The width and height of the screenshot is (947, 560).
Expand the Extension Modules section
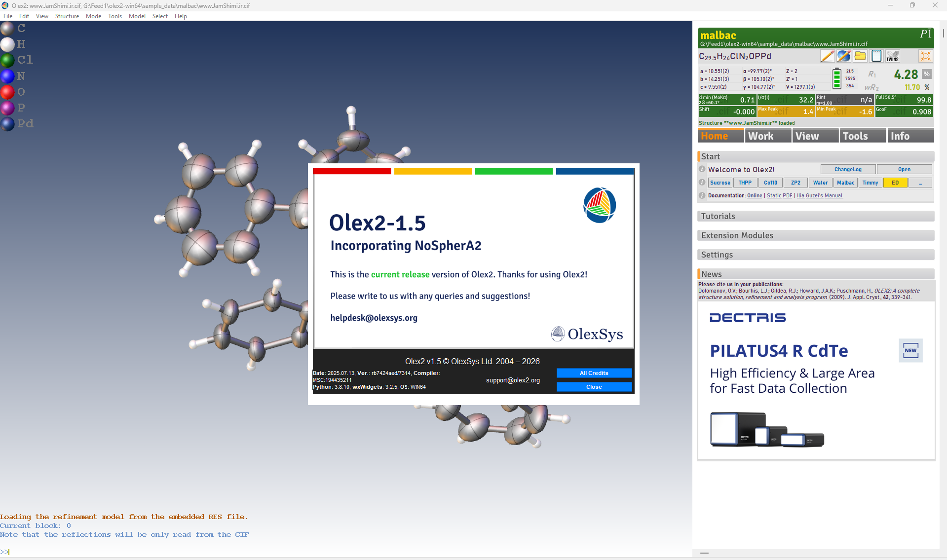coord(816,235)
